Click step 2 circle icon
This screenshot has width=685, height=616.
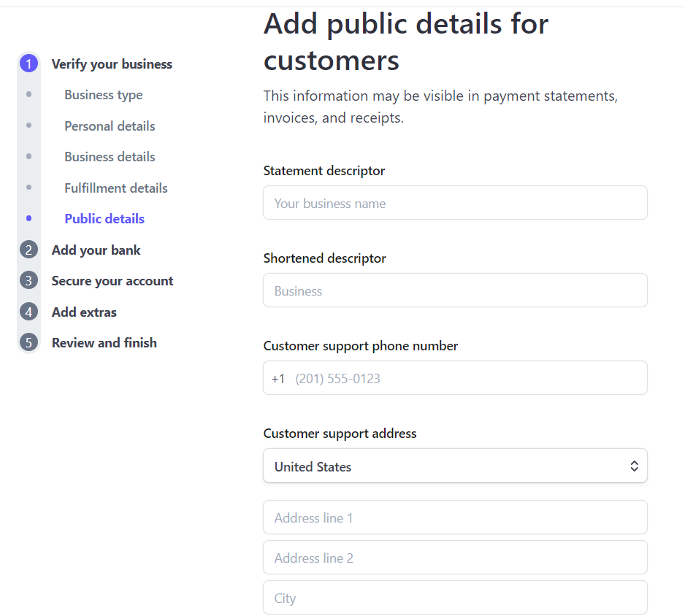pos(28,250)
